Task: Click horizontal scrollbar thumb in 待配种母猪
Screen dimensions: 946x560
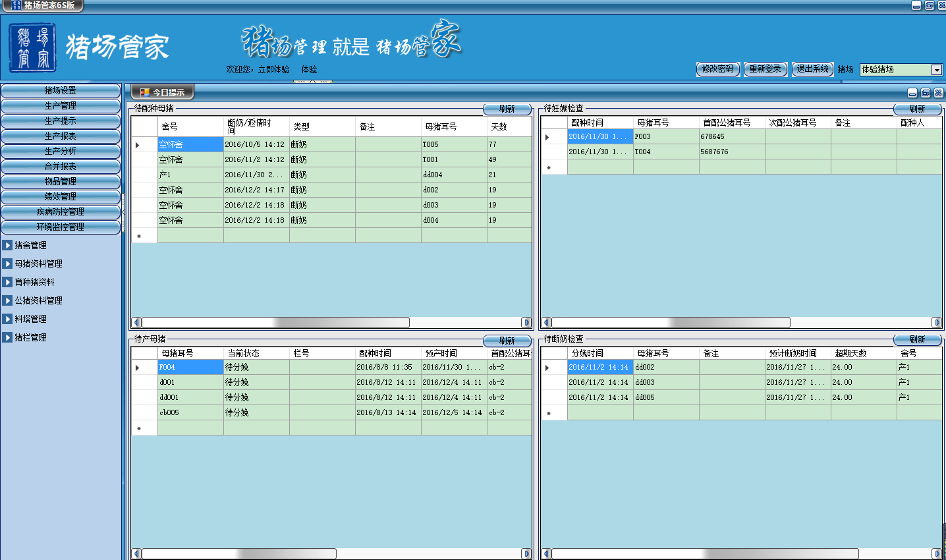Action: [275, 323]
